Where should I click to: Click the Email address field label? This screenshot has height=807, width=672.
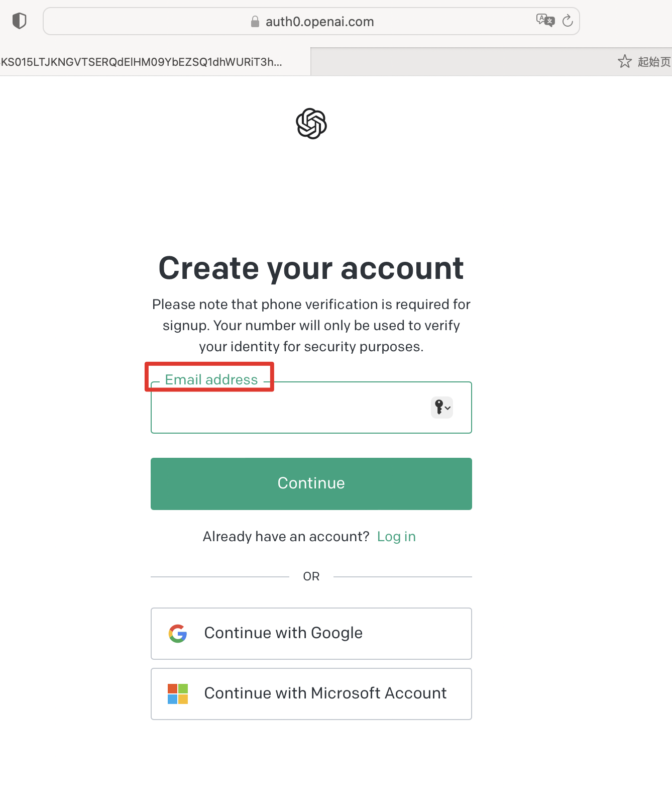[x=211, y=379]
